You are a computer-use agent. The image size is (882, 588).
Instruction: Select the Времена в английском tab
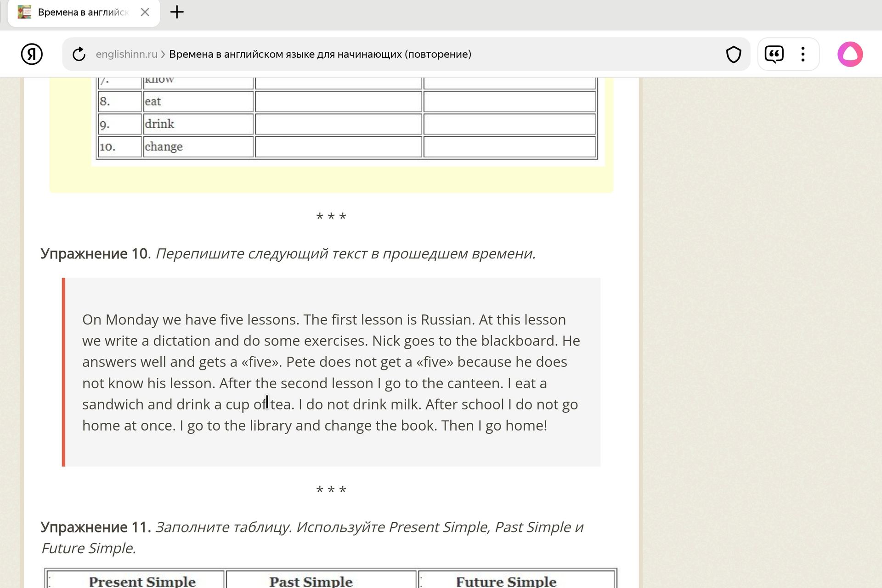[84, 13]
